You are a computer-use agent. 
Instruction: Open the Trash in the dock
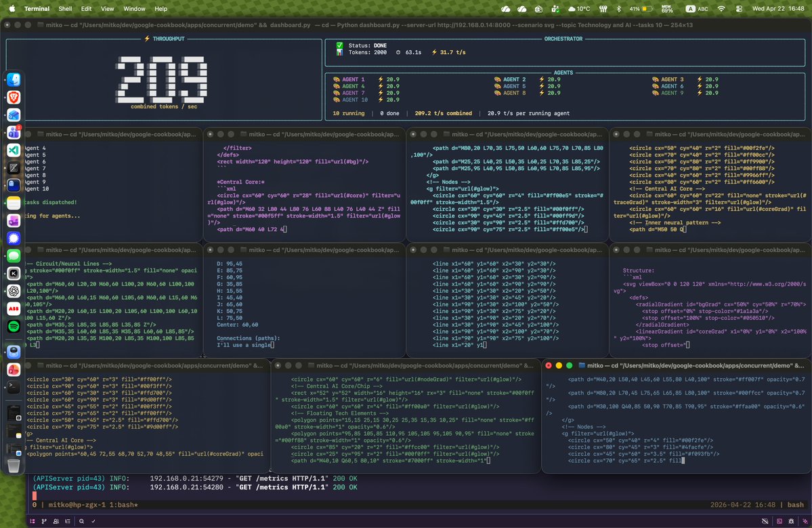[14, 466]
